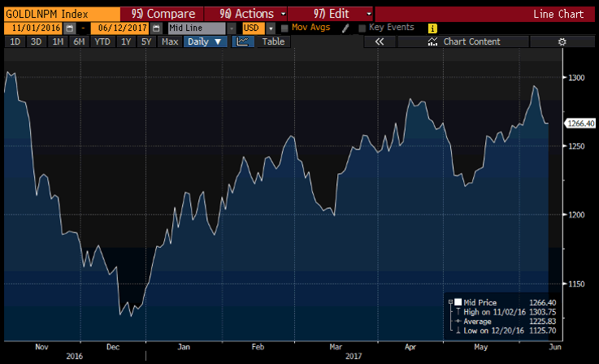Select the 5Y time range

click(x=146, y=41)
